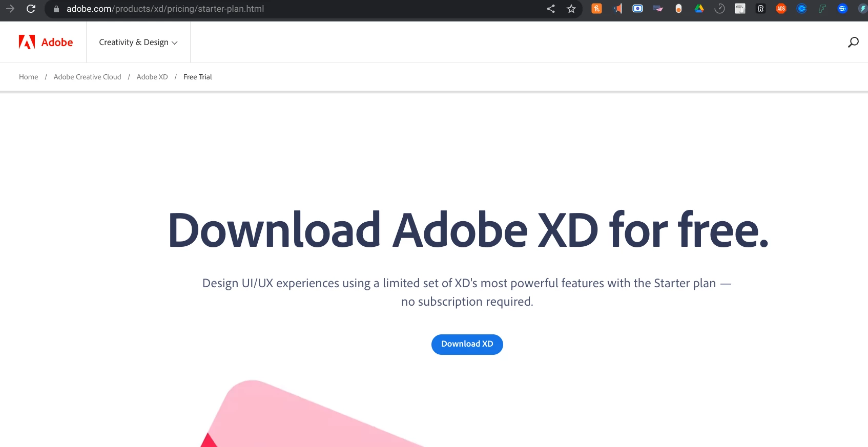Open the orange Honey extension
The width and height of the screenshot is (868, 447).
[x=596, y=8]
